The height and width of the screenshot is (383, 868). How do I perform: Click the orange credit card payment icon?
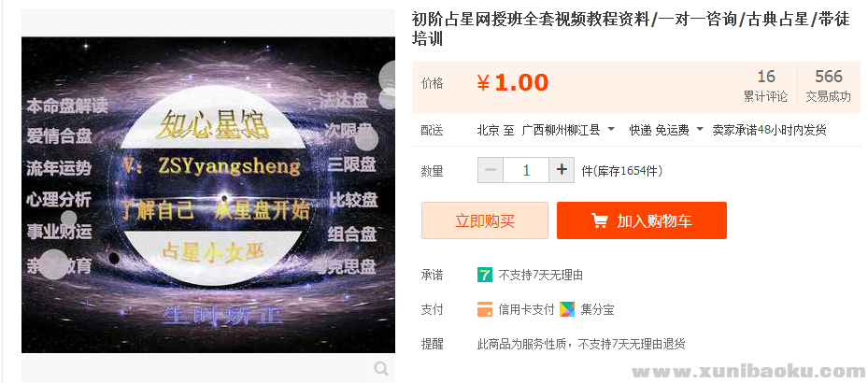pos(484,309)
